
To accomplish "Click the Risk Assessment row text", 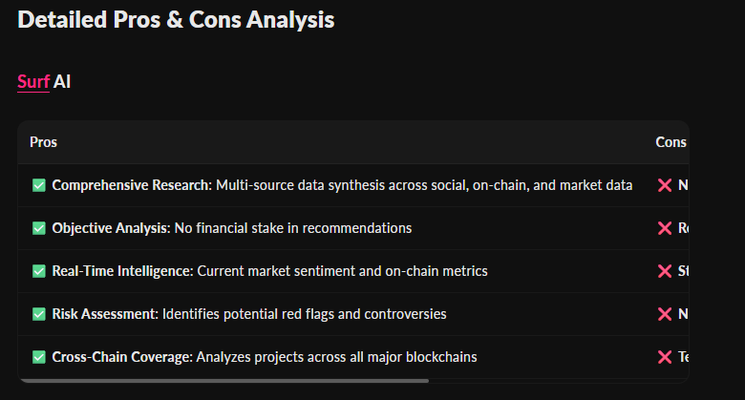I will click(x=249, y=314).
